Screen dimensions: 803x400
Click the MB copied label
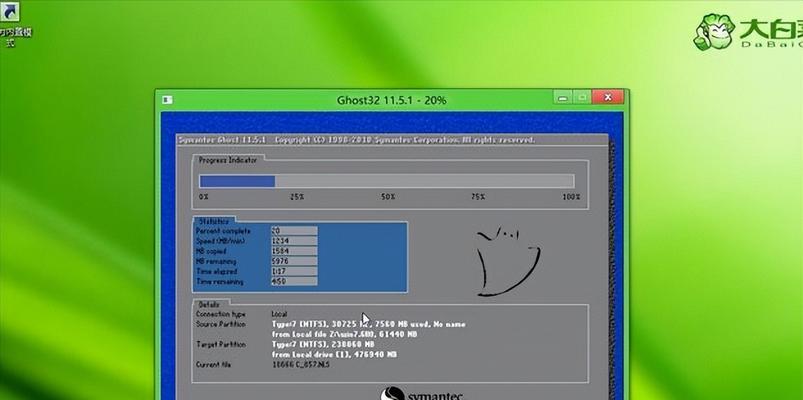coord(210,251)
